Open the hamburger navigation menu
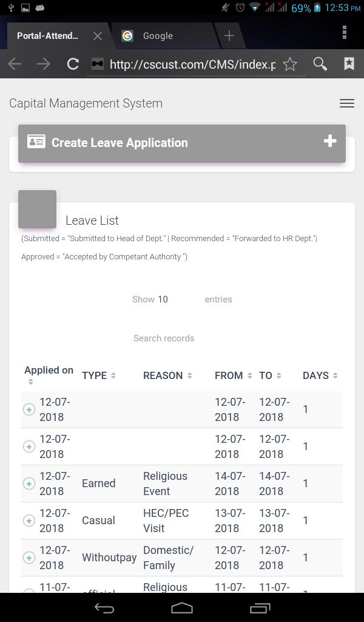 tap(347, 104)
